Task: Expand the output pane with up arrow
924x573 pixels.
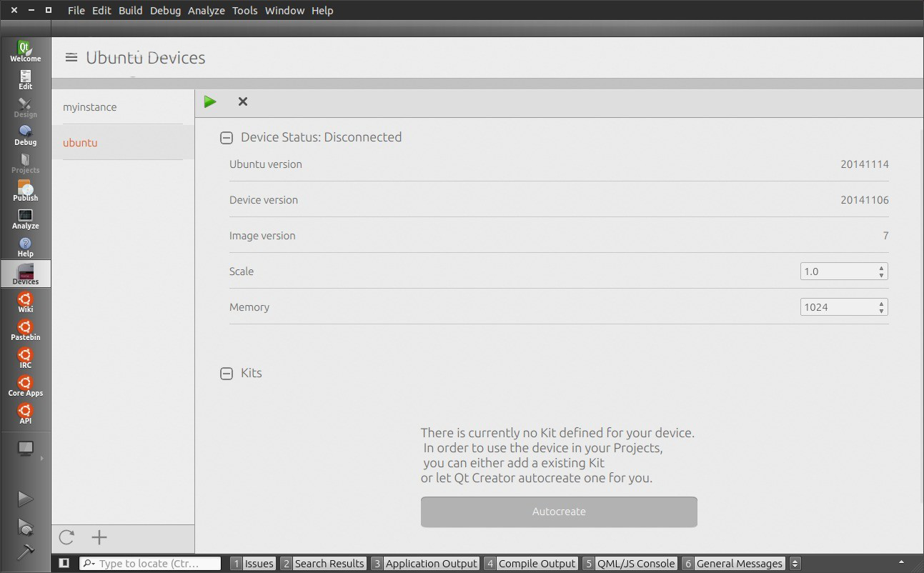Action: [901, 563]
